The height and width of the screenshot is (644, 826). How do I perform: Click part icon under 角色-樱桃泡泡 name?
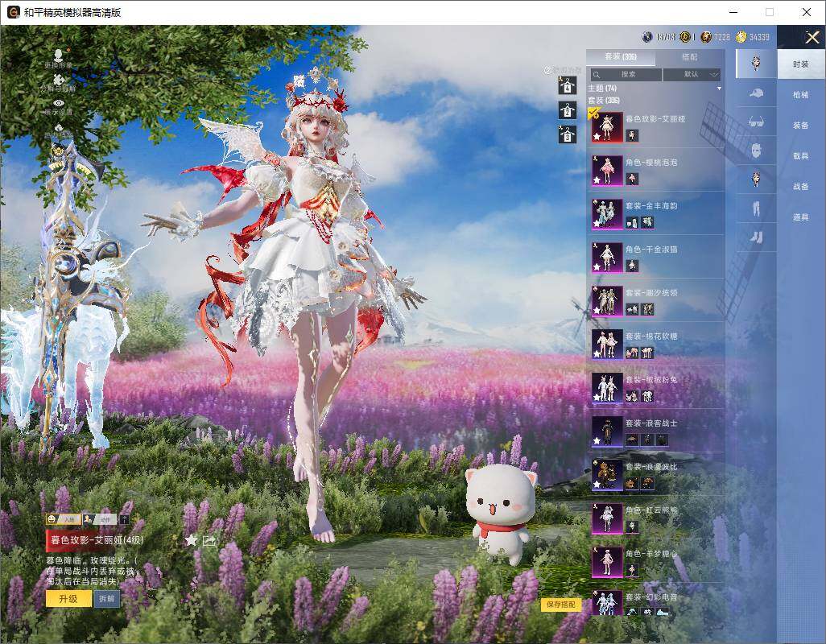pyautogui.click(x=632, y=180)
